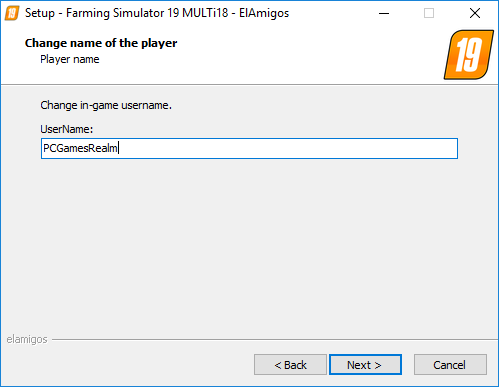Image resolution: width=499 pixels, height=387 pixels.
Task: Go to the previous step with Back
Action: click(290, 365)
